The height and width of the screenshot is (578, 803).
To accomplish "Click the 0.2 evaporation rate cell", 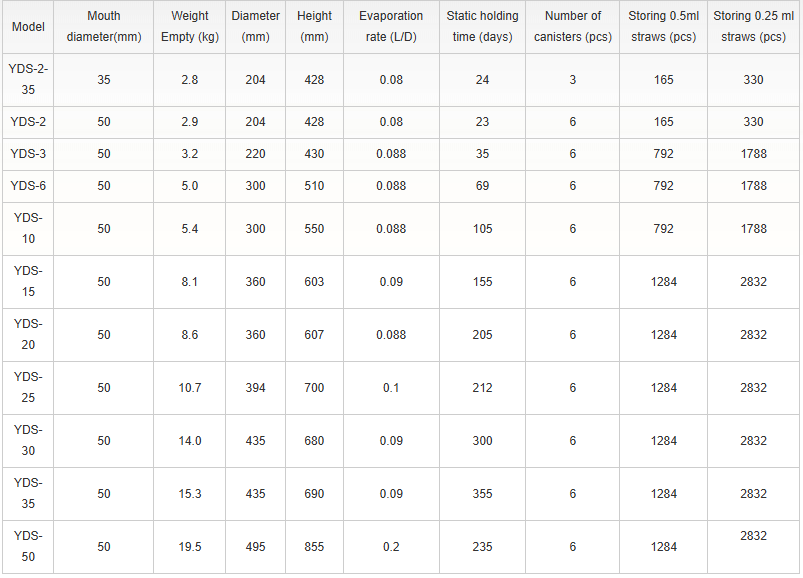I will point(391,547).
